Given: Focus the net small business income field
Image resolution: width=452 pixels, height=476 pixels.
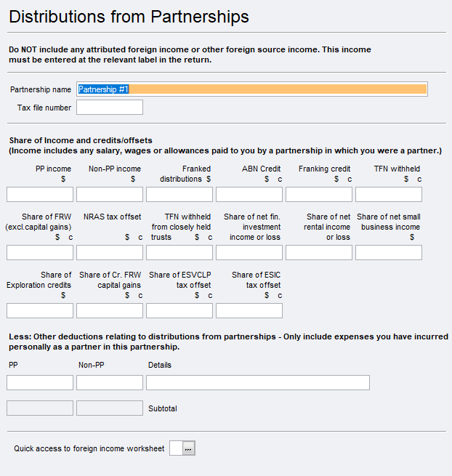Looking at the screenshot, I should [x=389, y=253].
